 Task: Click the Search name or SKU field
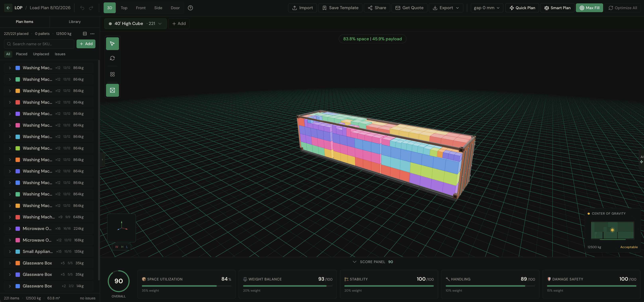point(39,44)
